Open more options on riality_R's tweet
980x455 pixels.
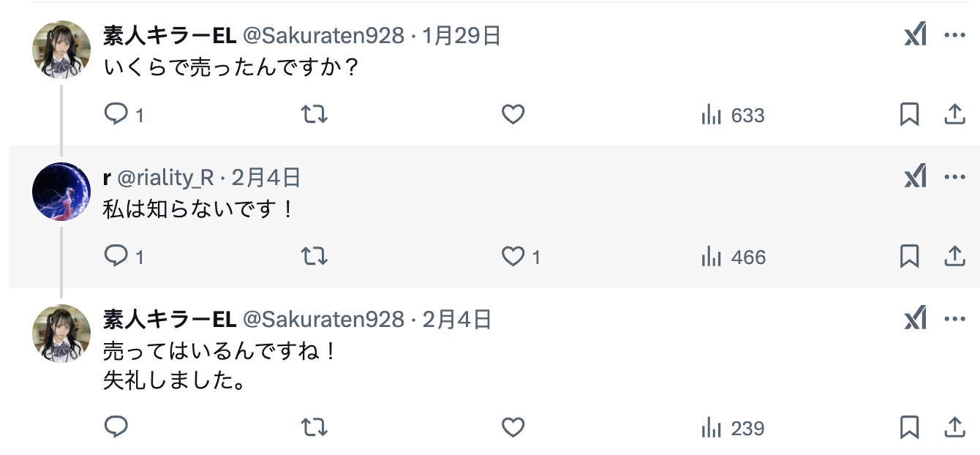click(x=955, y=177)
